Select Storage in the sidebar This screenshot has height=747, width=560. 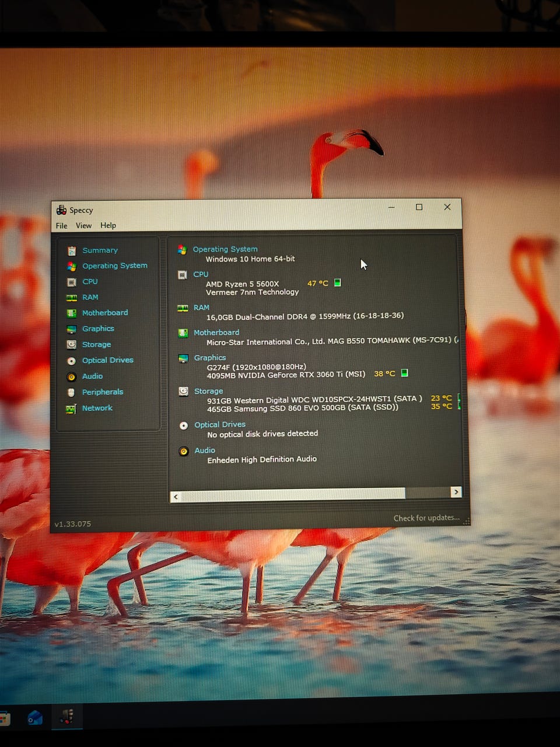coord(96,344)
